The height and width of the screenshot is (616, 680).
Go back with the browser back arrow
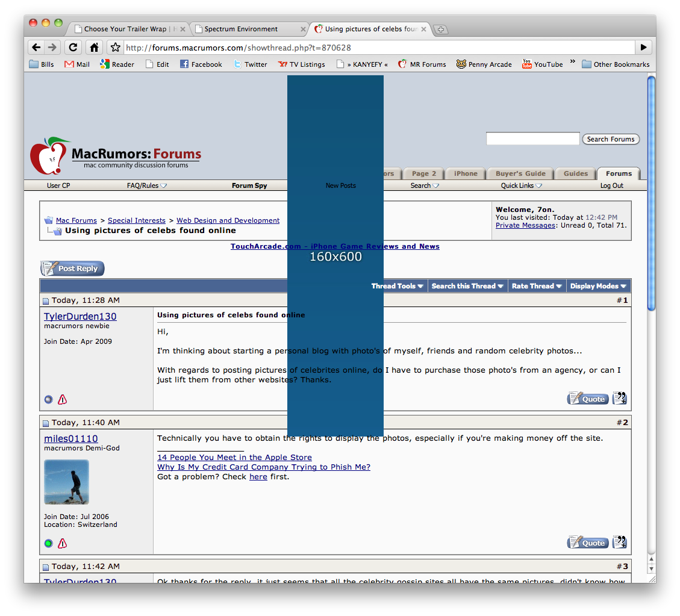(x=36, y=47)
